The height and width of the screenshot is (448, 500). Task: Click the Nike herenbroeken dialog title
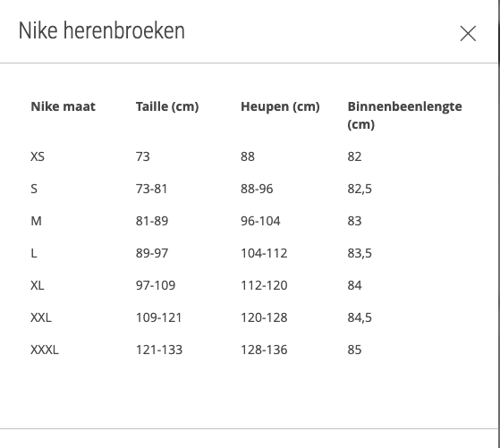click(x=102, y=30)
